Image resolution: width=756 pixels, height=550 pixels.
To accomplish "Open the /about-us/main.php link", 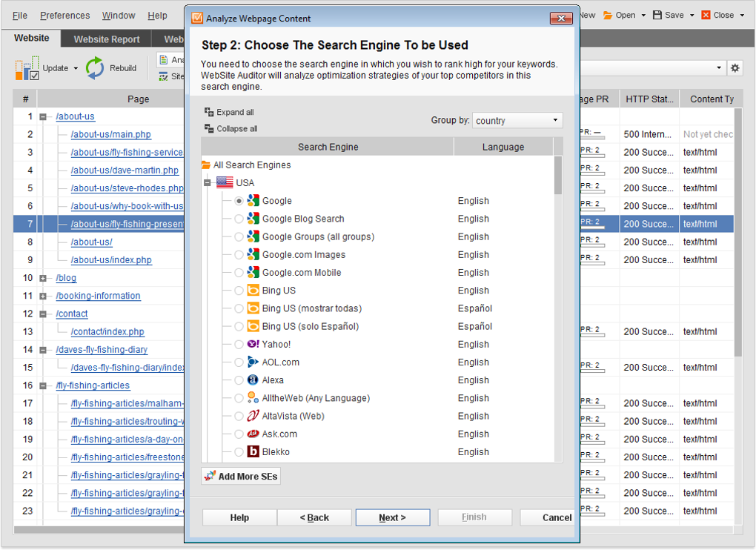I will (111, 134).
